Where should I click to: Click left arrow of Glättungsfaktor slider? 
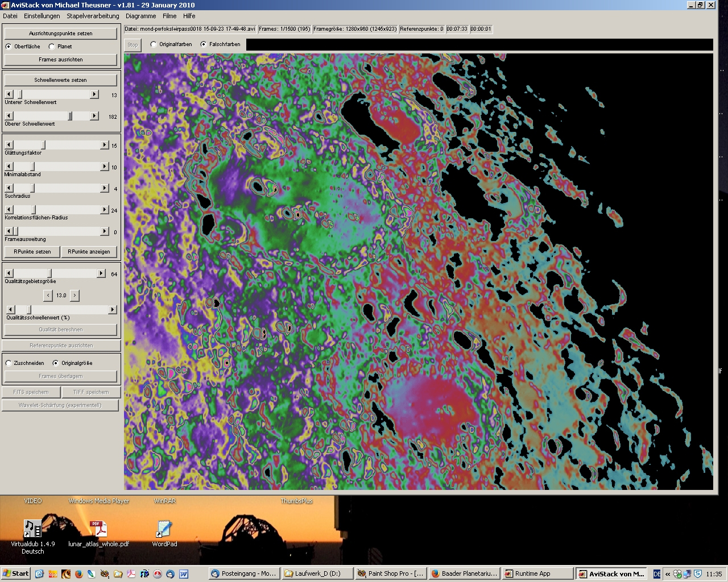click(9, 145)
